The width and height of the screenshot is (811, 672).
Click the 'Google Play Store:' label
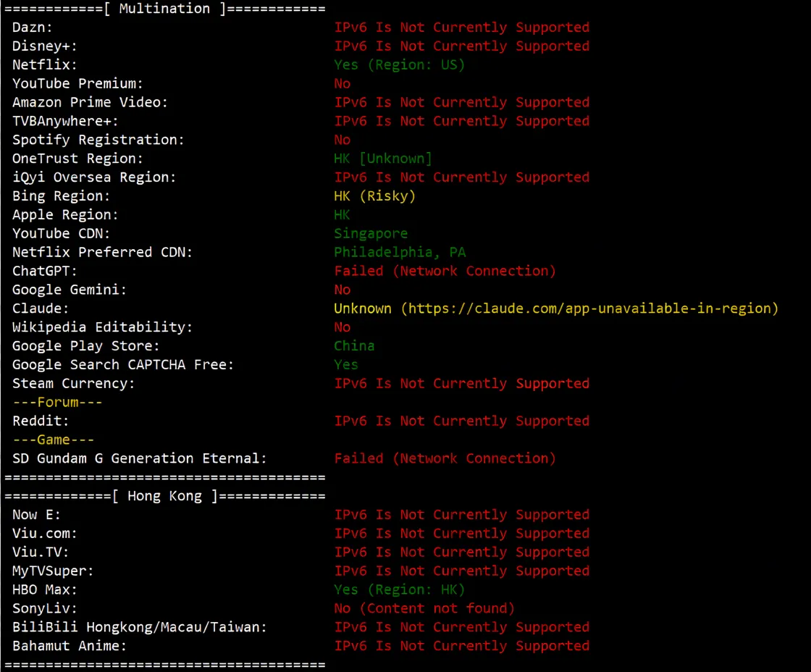(85, 346)
